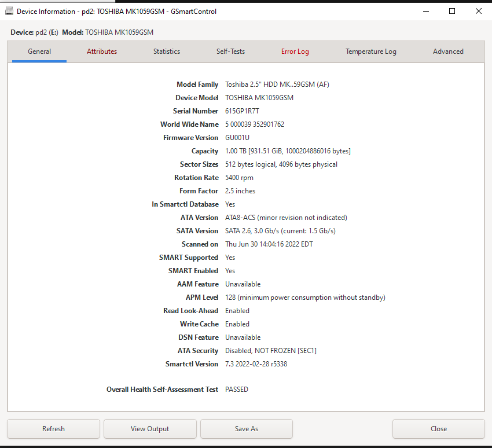Click the World Wide Name value
492x448 pixels.
(x=255, y=124)
